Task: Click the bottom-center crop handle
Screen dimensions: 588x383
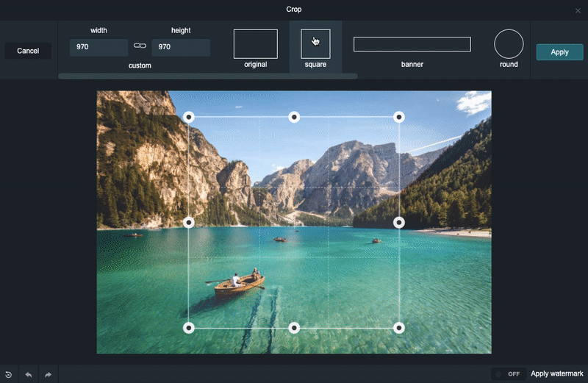Action: [x=294, y=328]
